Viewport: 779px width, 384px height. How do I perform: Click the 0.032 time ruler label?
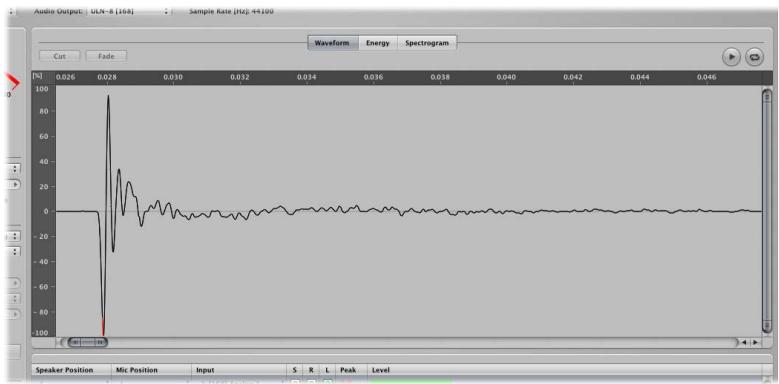[240, 77]
